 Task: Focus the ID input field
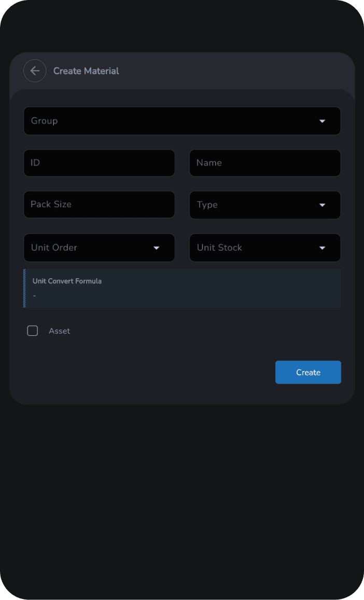click(99, 163)
